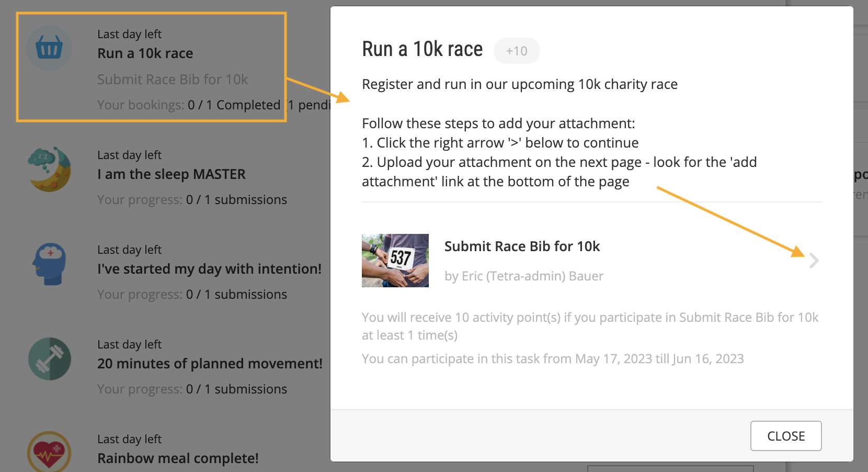
Task: Open 'I've started my day with intention!' task
Action: pyautogui.click(x=209, y=269)
